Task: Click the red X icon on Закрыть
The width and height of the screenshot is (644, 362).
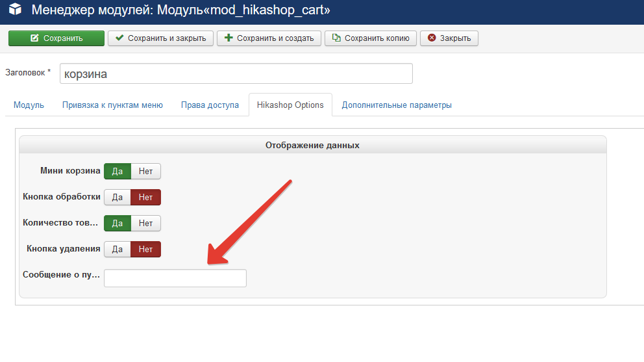Action: click(x=432, y=38)
